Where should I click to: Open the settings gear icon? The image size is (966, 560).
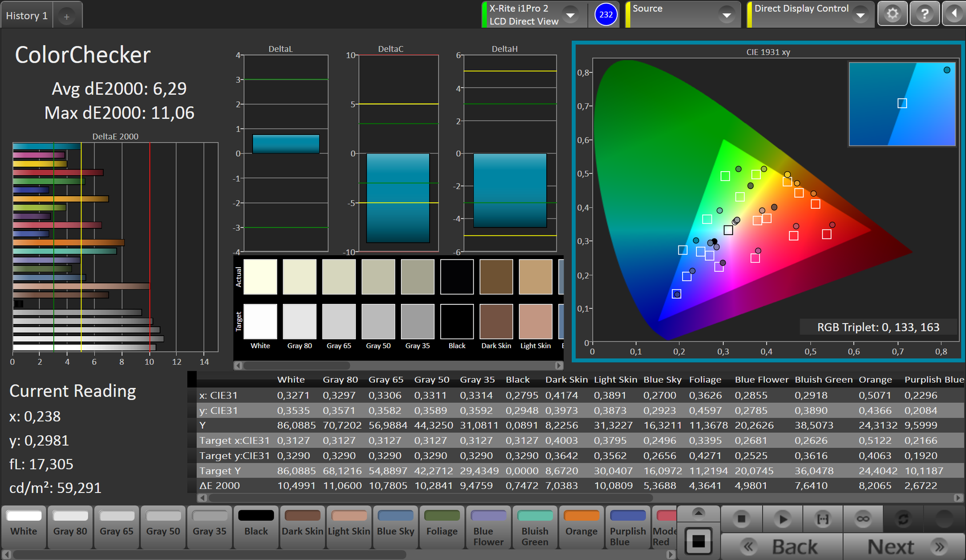point(892,14)
